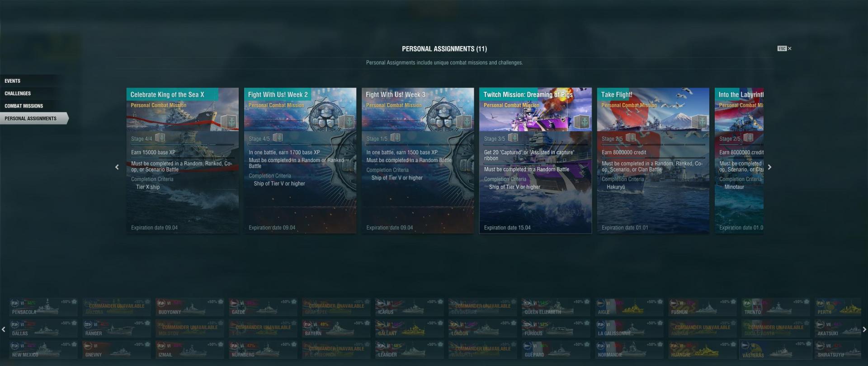Screen dimensions: 868x366
Task: Click the ship carousel left arrow
Action: click(x=4, y=329)
